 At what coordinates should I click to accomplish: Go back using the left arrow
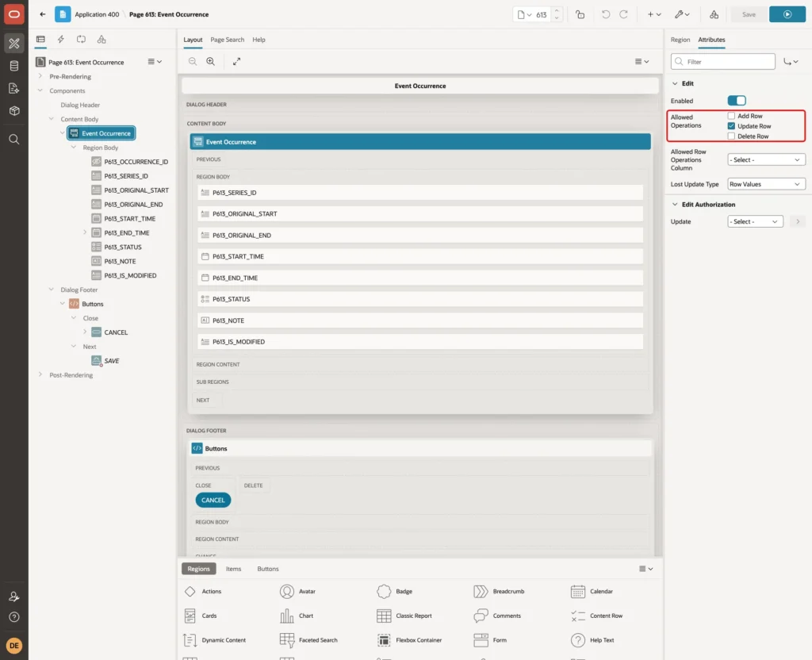pyautogui.click(x=43, y=14)
